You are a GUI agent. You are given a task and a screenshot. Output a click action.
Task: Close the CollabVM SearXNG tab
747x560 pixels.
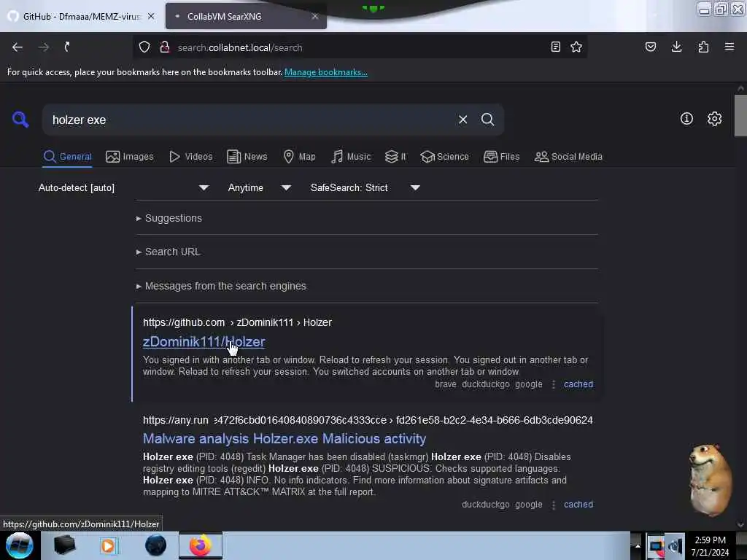tap(315, 16)
